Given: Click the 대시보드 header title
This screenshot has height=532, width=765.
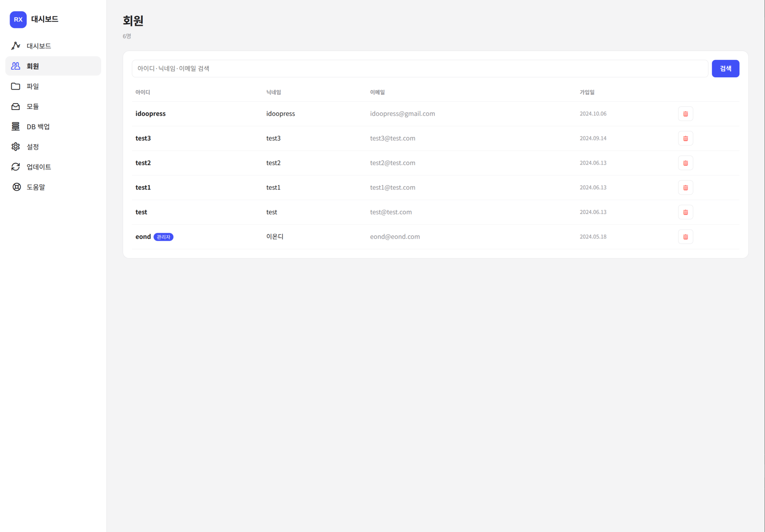Looking at the screenshot, I should (45, 19).
